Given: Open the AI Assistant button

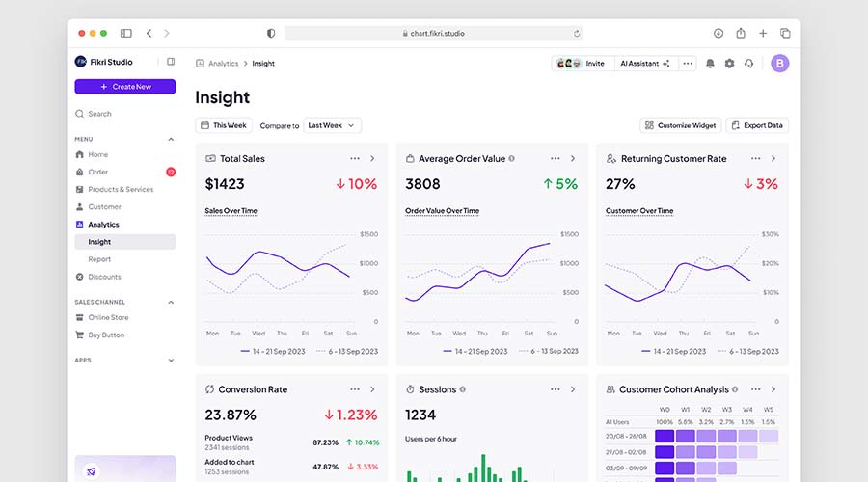Looking at the screenshot, I should point(645,64).
